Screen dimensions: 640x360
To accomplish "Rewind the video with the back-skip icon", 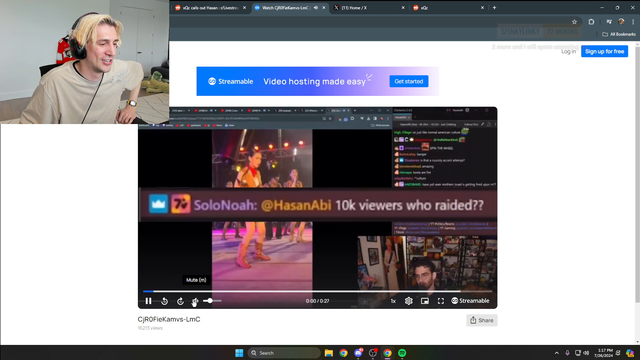I will pos(164,301).
